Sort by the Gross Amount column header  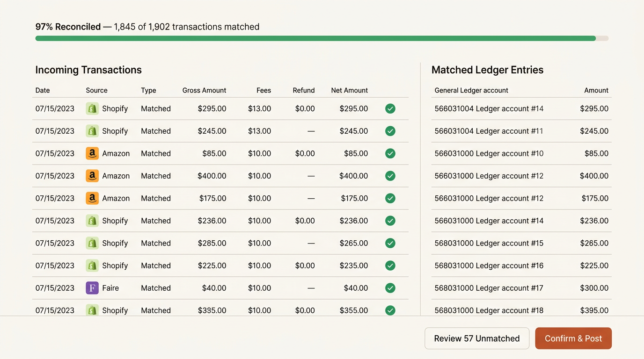tap(204, 90)
